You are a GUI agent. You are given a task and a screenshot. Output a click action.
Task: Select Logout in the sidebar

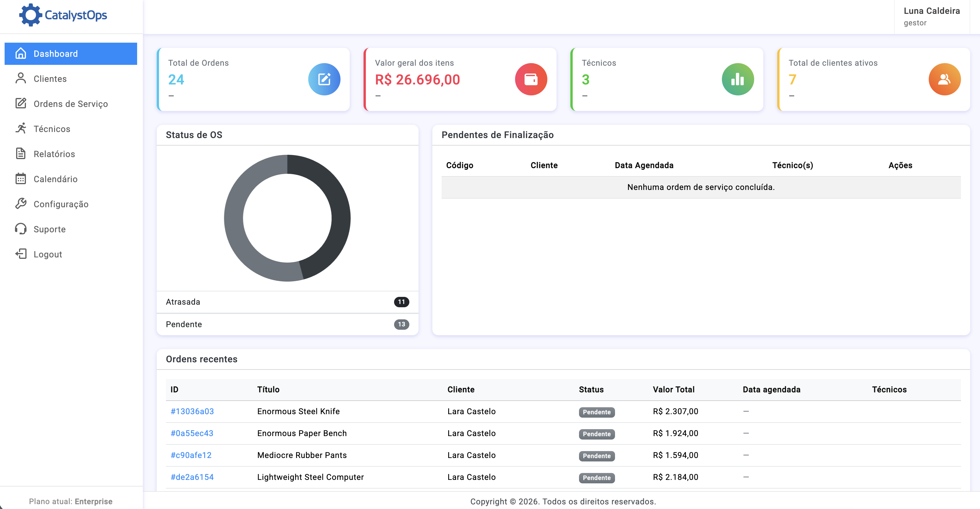(x=48, y=254)
